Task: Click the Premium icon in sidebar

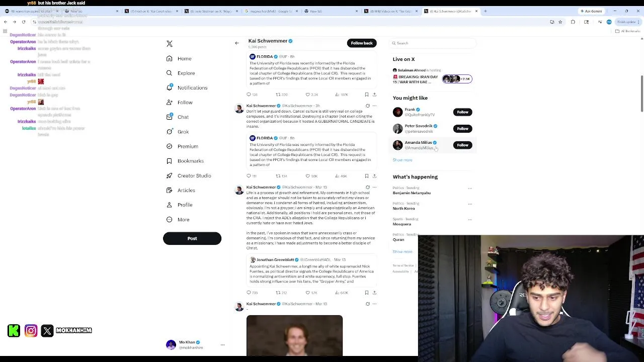Action: coord(170,146)
